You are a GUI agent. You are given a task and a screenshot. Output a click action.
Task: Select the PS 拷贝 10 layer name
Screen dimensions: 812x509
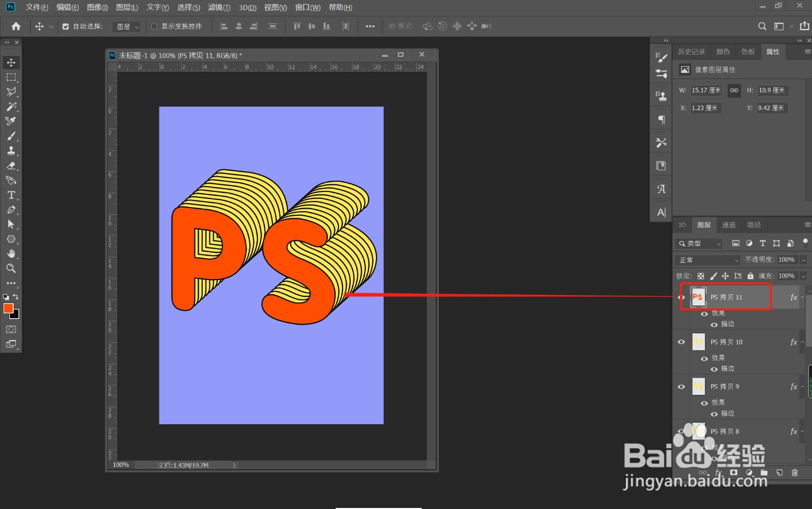[726, 342]
